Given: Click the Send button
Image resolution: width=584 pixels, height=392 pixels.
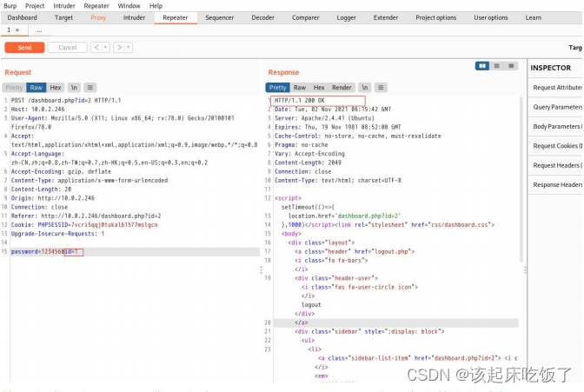Looking at the screenshot, I should tap(24, 47).
